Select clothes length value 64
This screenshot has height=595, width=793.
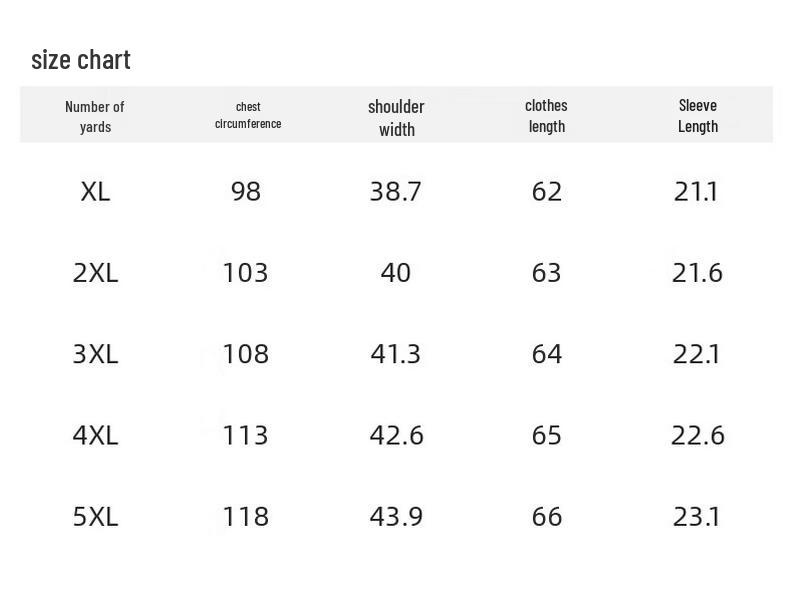pyautogui.click(x=546, y=354)
